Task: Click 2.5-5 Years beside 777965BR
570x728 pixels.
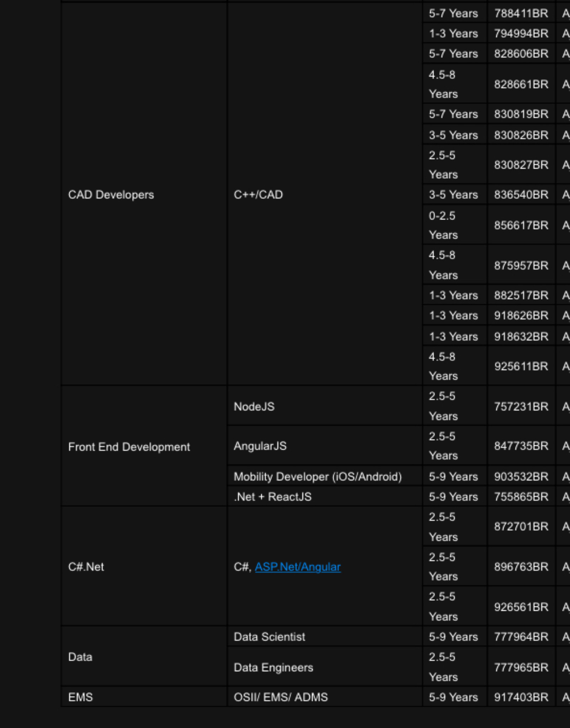Action: [x=454, y=667]
